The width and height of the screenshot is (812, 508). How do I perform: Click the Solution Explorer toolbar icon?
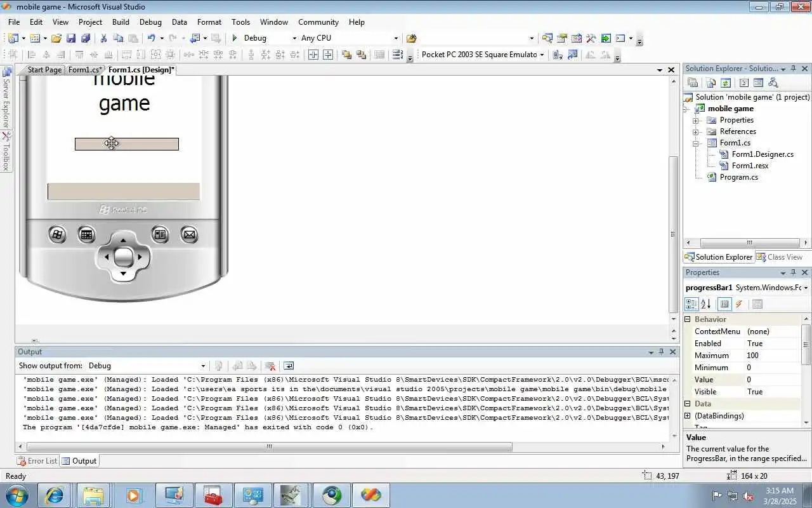(547, 38)
